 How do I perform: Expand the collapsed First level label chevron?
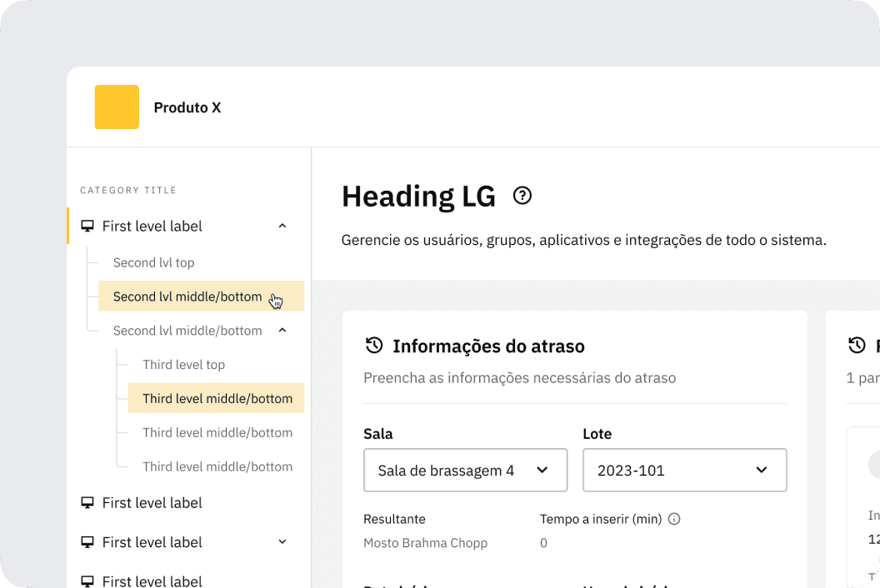pyautogui.click(x=282, y=542)
